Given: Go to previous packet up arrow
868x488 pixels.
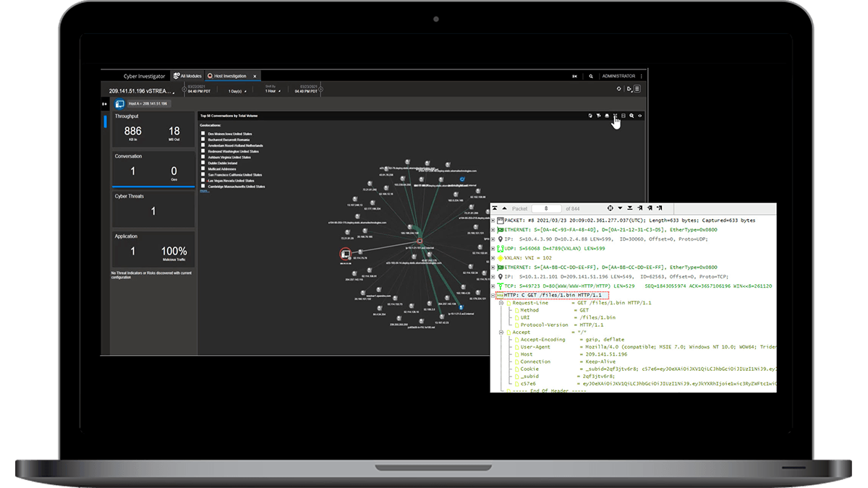Looking at the screenshot, I should (504, 208).
